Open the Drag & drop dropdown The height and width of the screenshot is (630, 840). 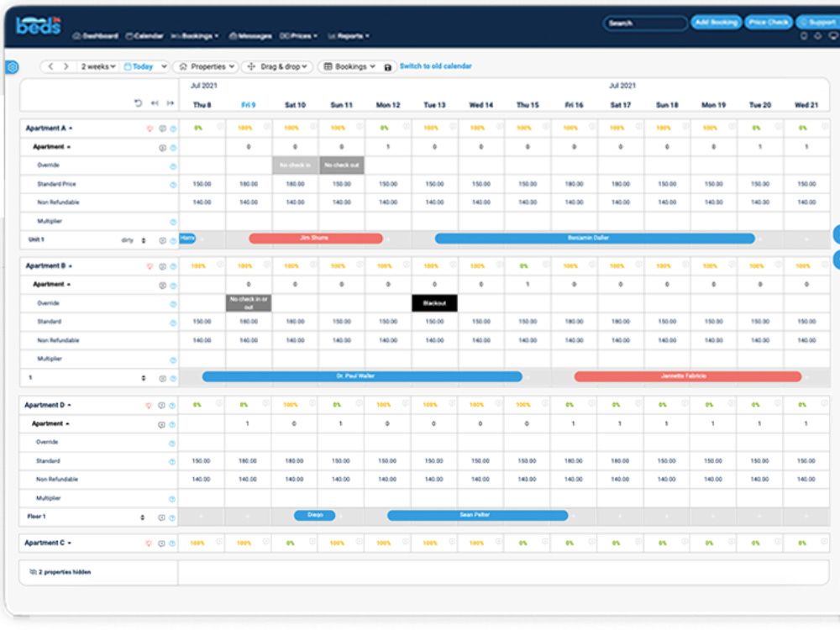coord(277,66)
